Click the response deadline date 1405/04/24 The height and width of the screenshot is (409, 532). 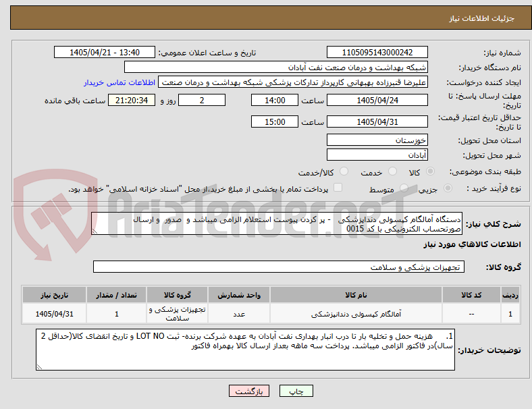coord(377,100)
